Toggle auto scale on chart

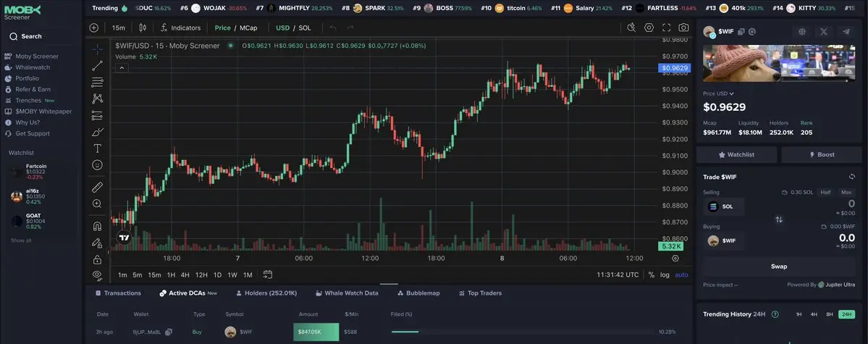click(681, 274)
